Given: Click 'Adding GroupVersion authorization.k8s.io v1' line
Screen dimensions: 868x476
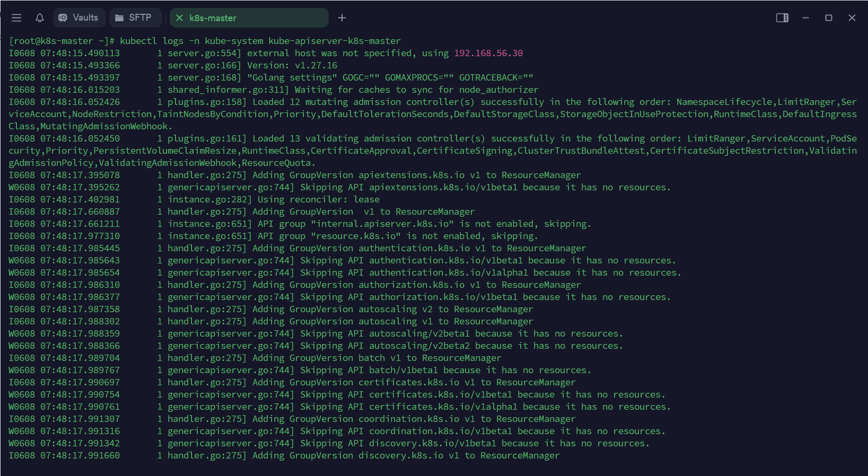Looking at the screenshot, I should coord(295,285).
